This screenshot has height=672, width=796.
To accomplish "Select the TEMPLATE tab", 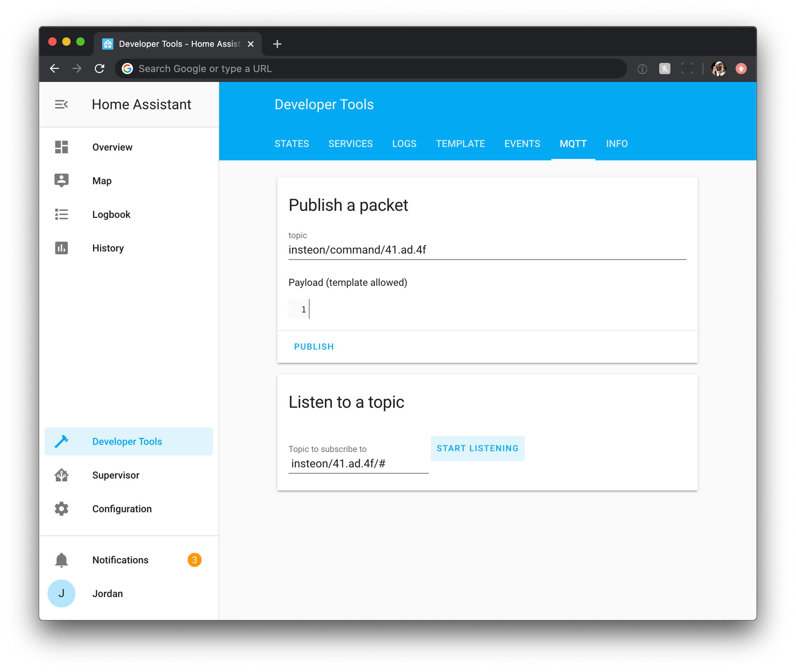I will (x=460, y=143).
